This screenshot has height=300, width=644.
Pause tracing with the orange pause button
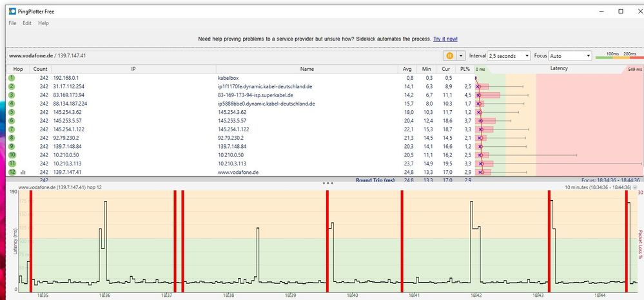(x=449, y=56)
